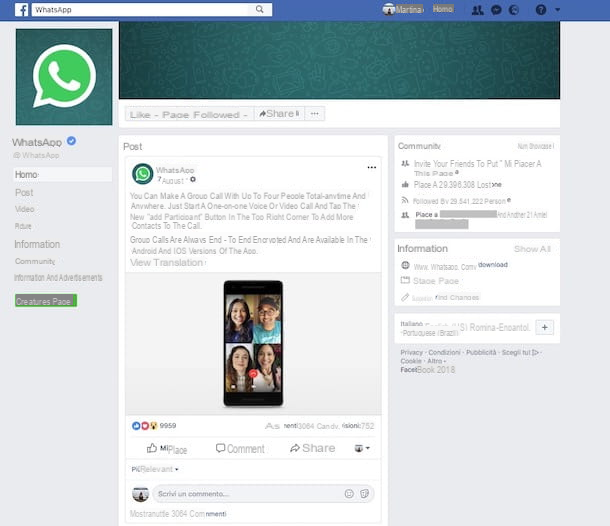Click the Portuguese (Brazil) language link
610x526 pixels.
(x=430, y=333)
